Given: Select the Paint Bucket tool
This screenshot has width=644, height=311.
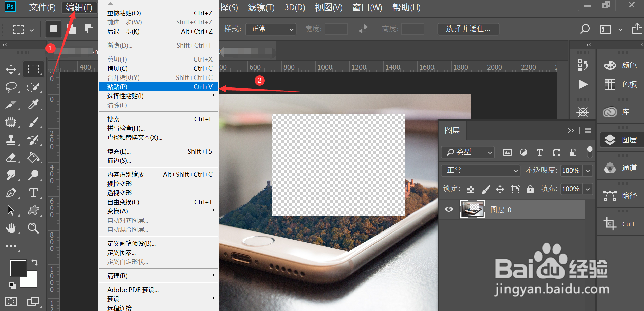Looking at the screenshot, I should pos(33,157).
